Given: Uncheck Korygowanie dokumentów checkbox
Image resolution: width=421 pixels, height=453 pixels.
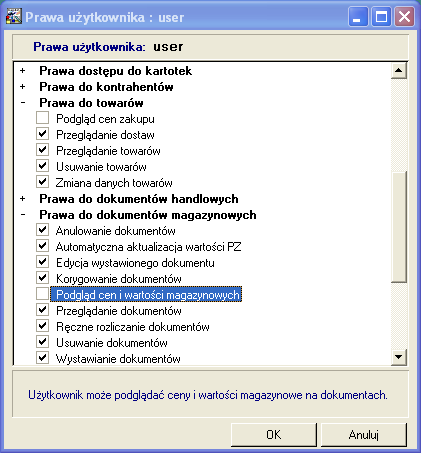Looking at the screenshot, I should [42, 278].
